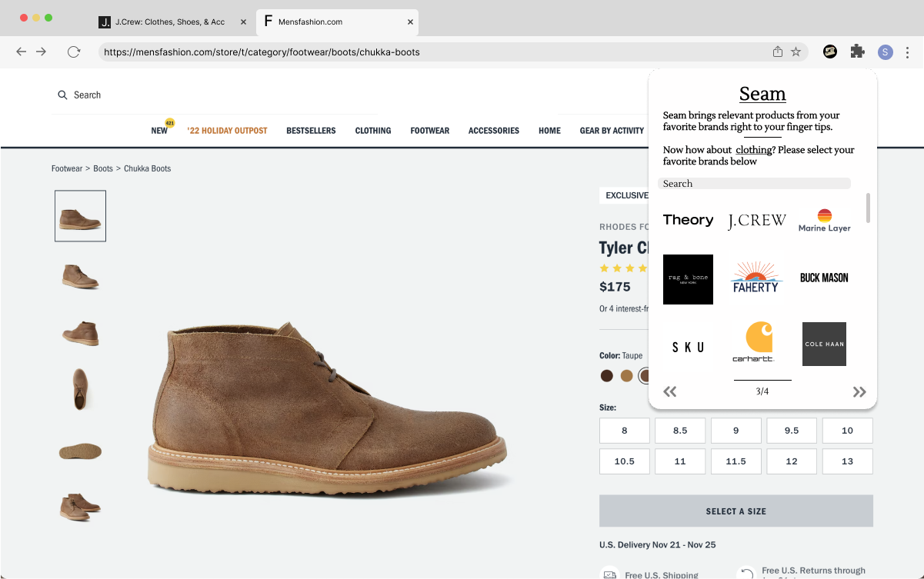Click the clothing link in Seam popup
Screen dimensions: 924x579
pyautogui.click(x=753, y=150)
